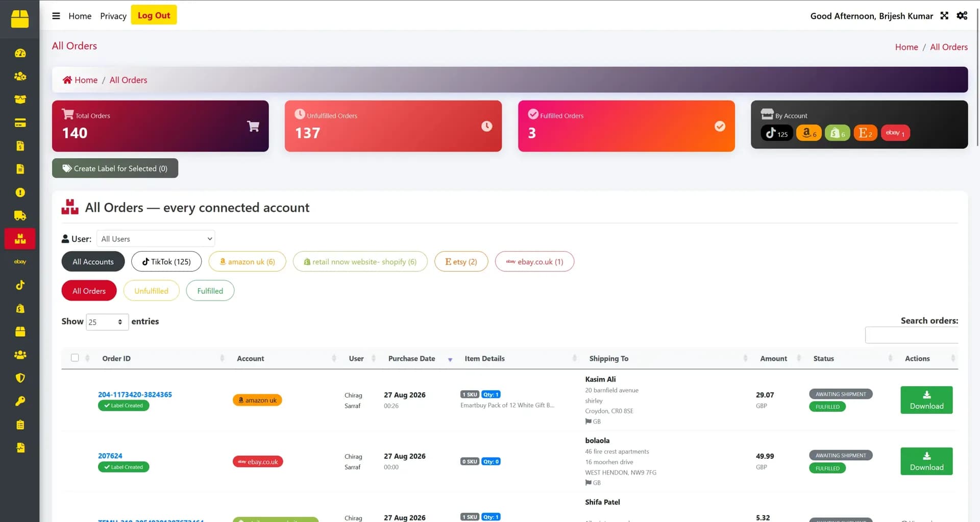This screenshot has height=522, width=980.
Task: Click the fullscreen expand icon in header
Action: click(x=944, y=16)
